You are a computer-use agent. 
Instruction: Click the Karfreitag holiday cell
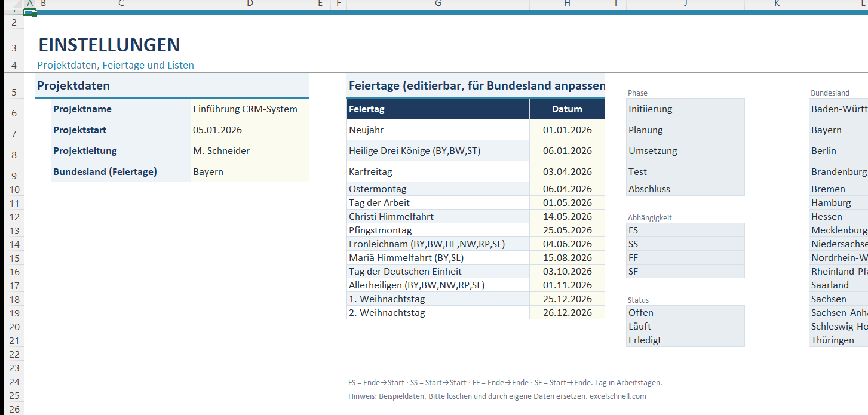pyautogui.click(x=438, y=171)
